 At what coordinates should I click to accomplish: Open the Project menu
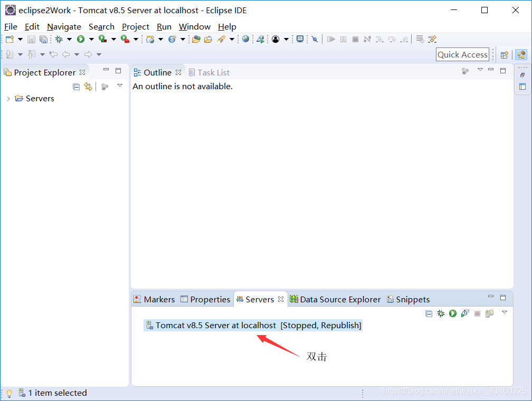point(135,27)
